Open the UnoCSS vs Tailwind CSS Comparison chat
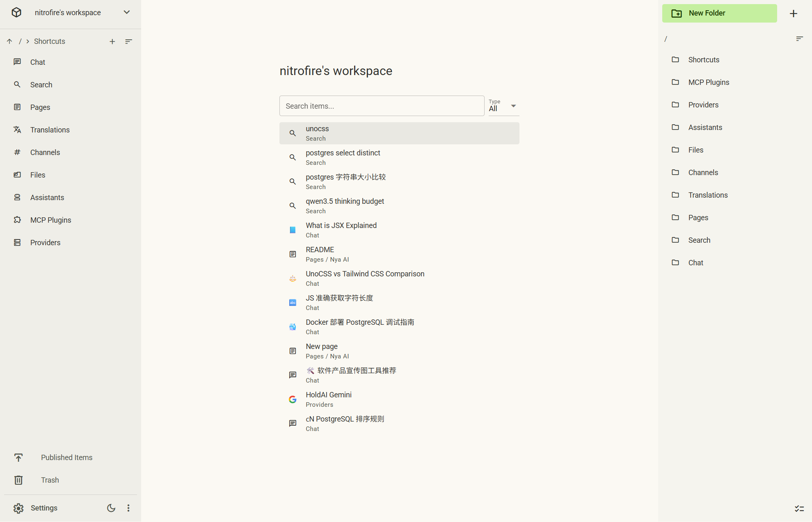 (365, 278)
